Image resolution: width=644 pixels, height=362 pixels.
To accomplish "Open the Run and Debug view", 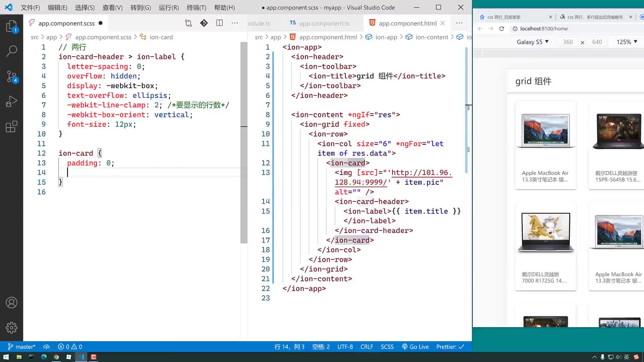I will tap(11, 101).
